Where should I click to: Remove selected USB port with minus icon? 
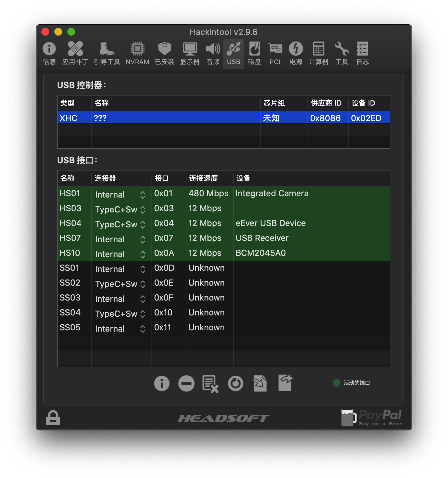(x=186, y=383)
